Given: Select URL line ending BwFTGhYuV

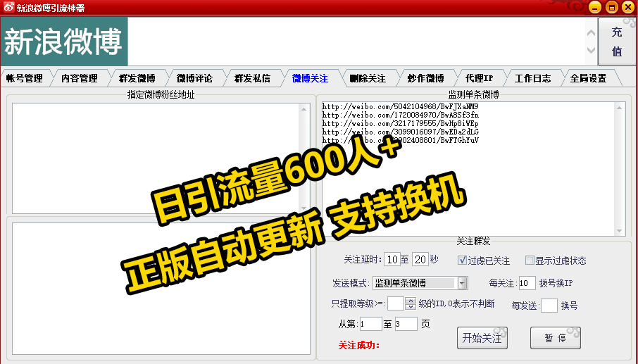Looking at the screenshot, I should (x=401, y=140).
